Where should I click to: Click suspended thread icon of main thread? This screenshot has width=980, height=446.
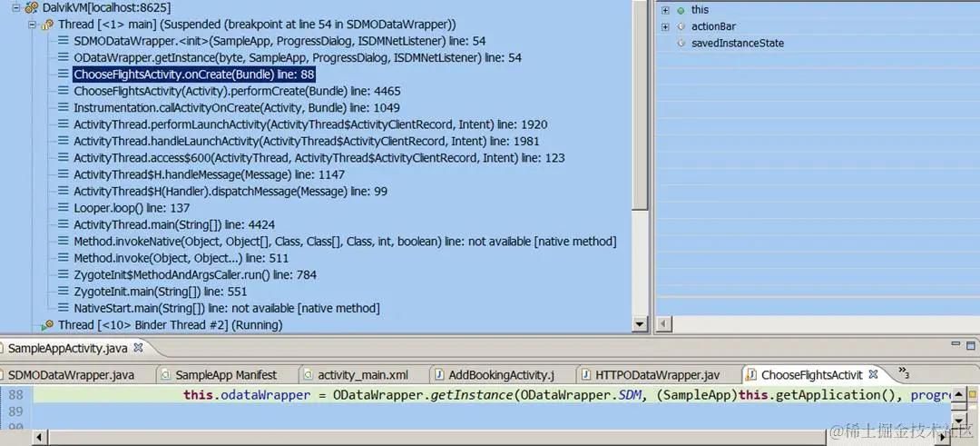pyautogui.click(x=47, y=25)
